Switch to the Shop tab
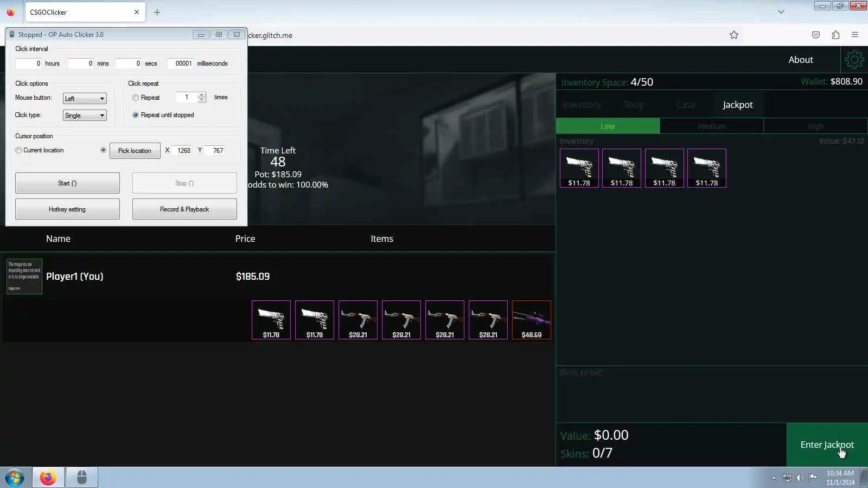The image size is (868, 488). (634, 105)
